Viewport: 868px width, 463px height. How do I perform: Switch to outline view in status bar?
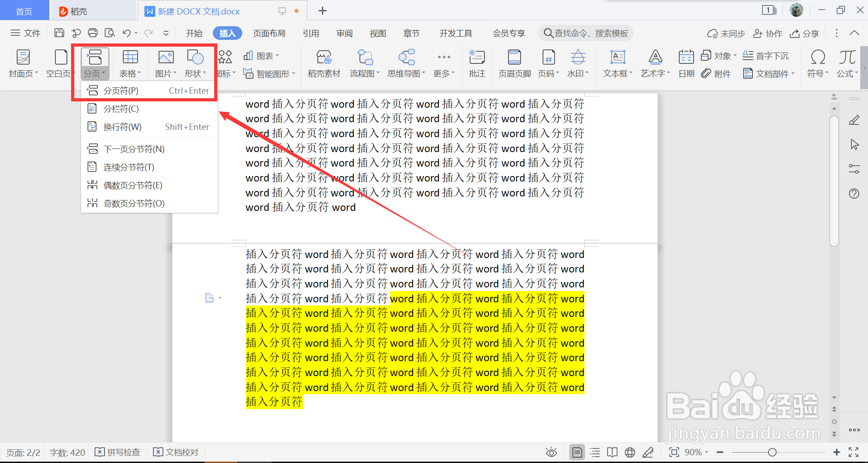click(595, 452)
